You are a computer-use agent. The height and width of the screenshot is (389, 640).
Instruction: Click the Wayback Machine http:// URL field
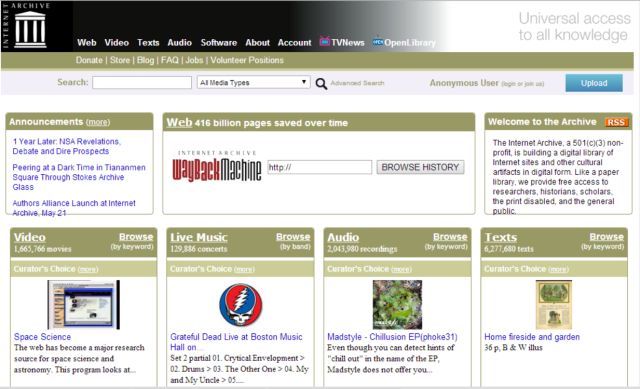[x=320, y=167]
